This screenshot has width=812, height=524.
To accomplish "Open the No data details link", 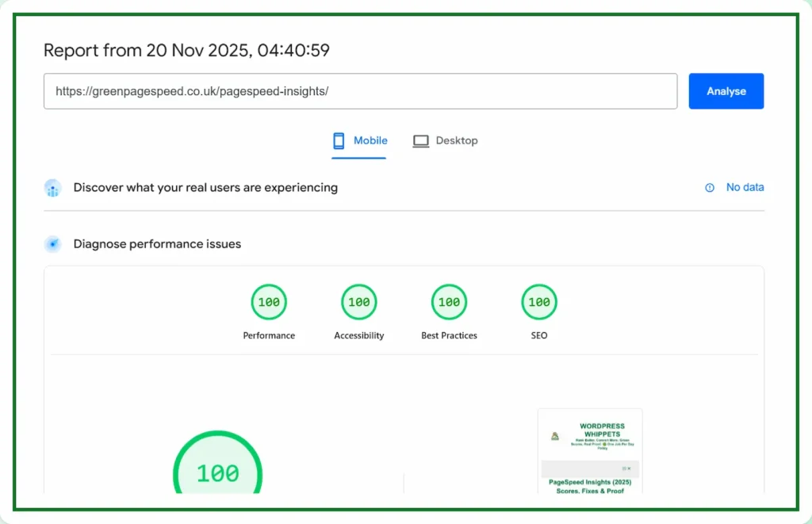I will [x=745, y=187].
